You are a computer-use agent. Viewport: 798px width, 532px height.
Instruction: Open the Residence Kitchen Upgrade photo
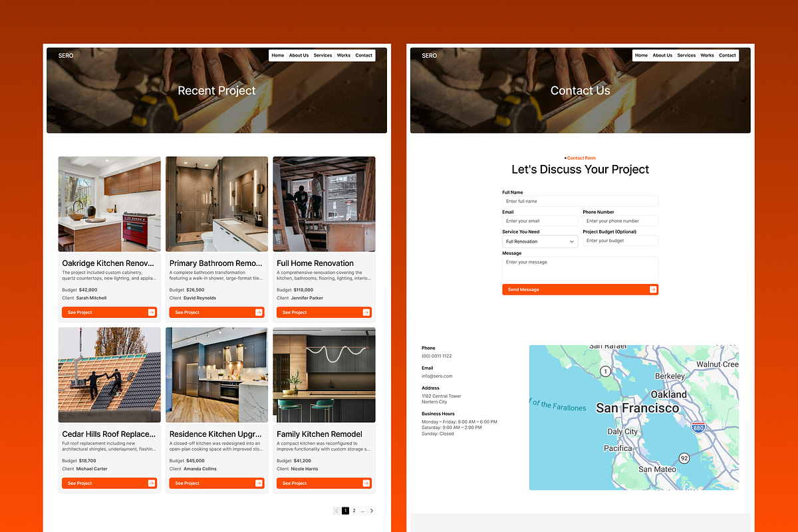(217, 375)
